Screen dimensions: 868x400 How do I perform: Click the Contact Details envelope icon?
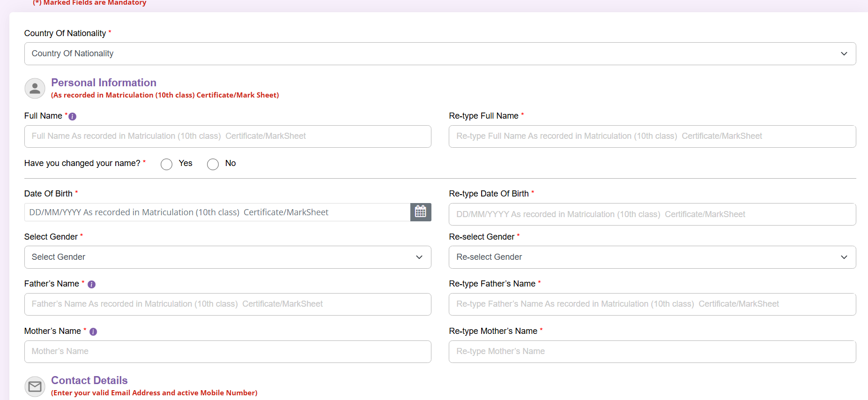35,386
